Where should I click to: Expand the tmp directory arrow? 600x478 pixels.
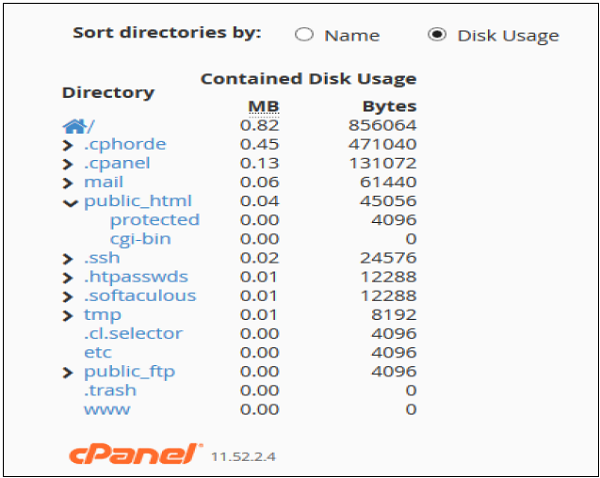click(x=68, y=316)
